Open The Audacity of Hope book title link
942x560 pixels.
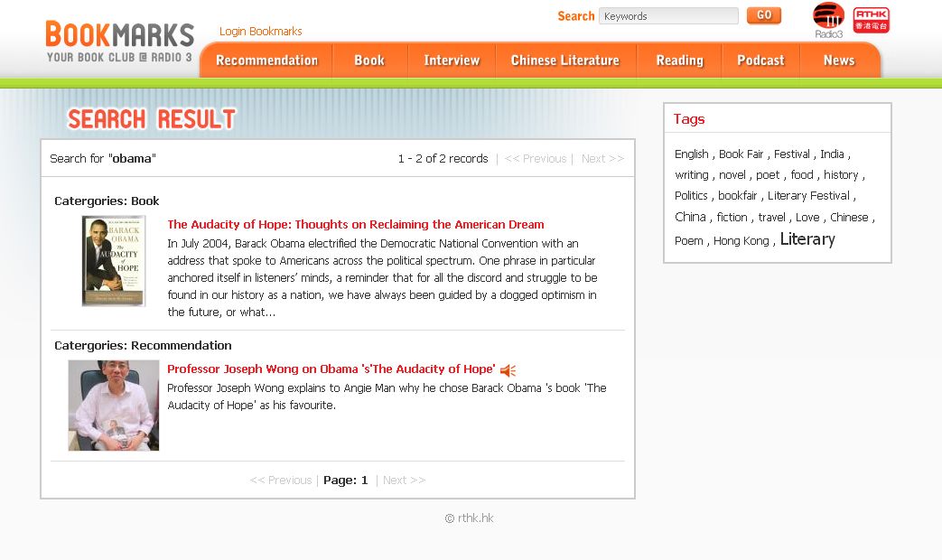[x=356, y=224]
